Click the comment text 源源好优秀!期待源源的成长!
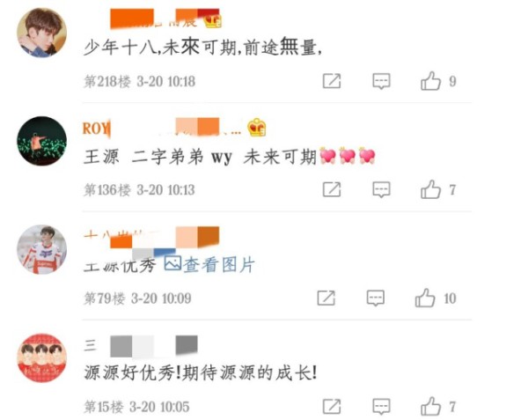Screen dimensions: 528x420 click(201, 372)
